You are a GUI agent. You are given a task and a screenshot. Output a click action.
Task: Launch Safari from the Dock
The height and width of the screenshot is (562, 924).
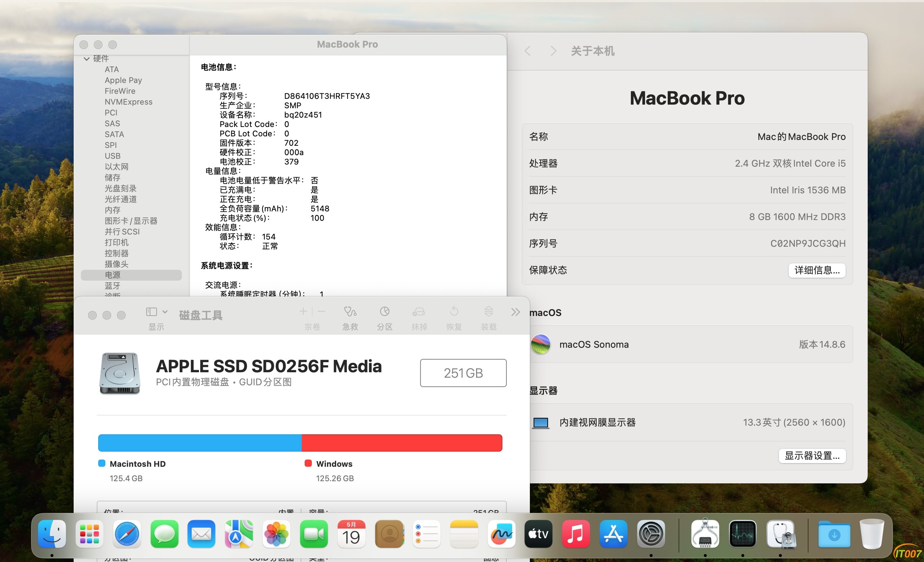[127, 534]
